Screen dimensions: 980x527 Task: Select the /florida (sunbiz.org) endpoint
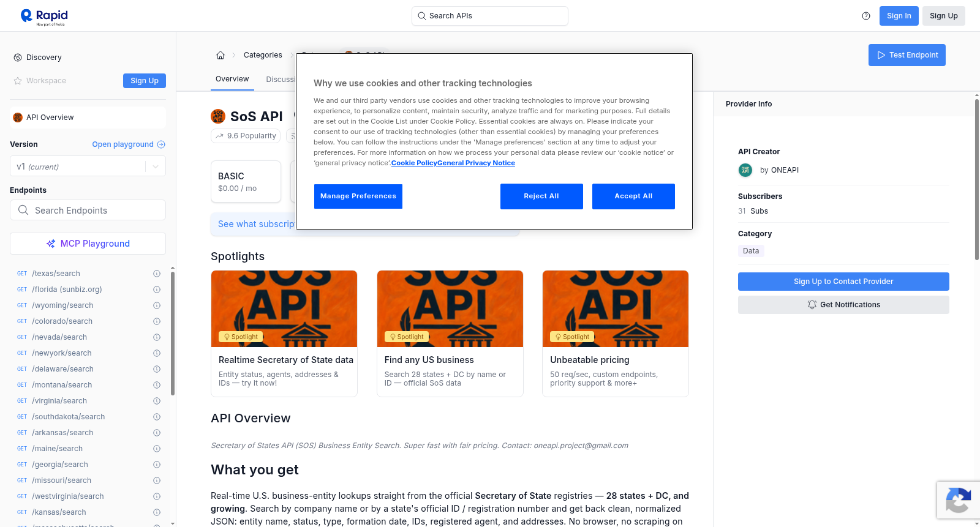point(67,290)
